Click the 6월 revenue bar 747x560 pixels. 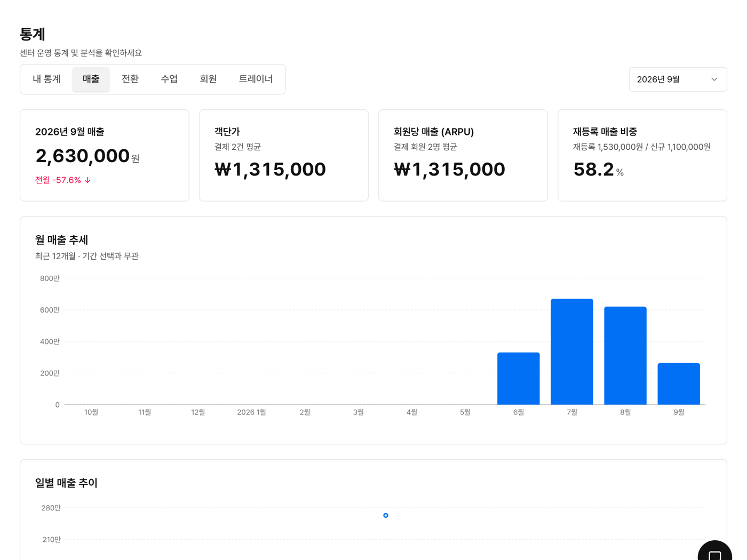pyautogui.click(x=519, y=378)
